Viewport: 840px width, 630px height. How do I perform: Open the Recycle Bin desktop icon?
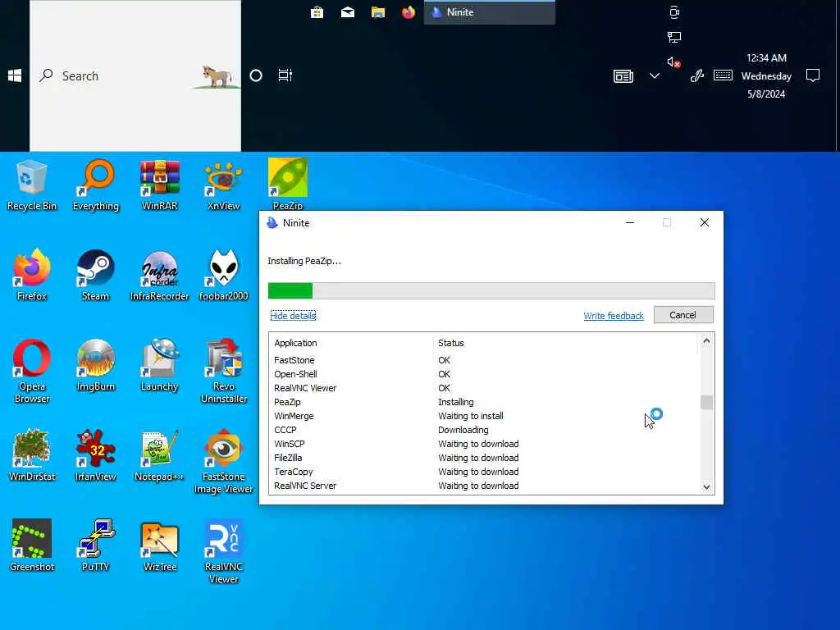click(32, 185)
